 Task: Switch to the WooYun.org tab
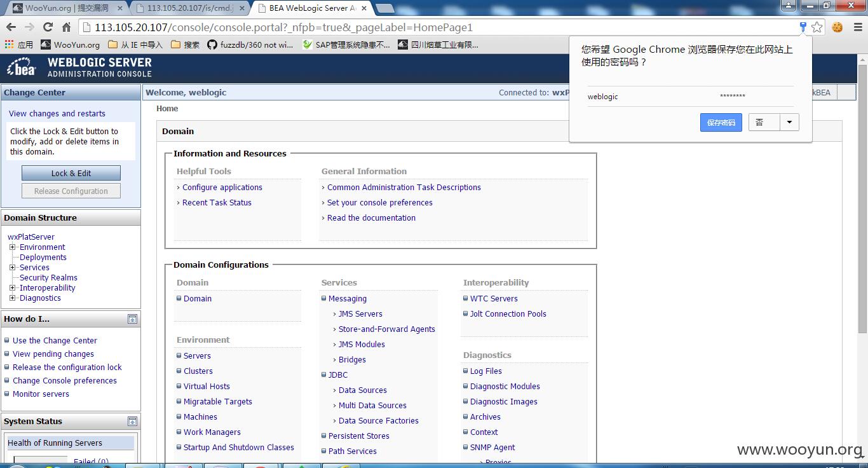[66, 8]
